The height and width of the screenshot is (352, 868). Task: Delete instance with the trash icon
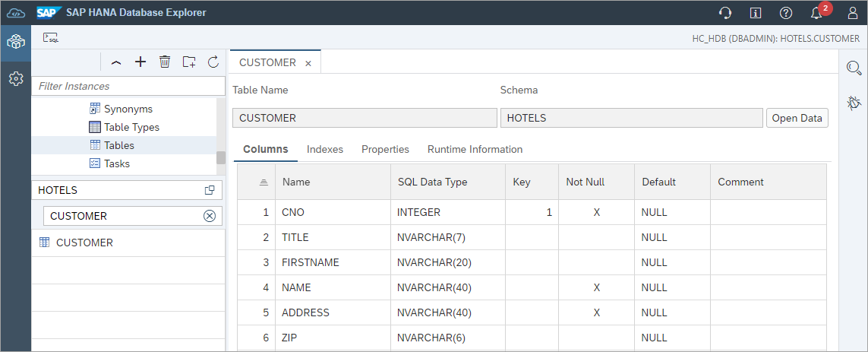(164, 62)
